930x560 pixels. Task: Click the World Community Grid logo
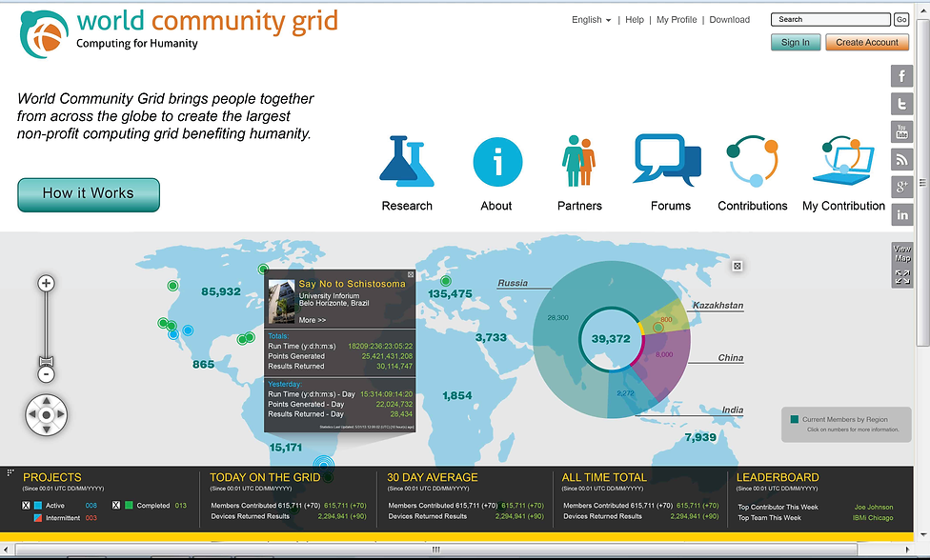[179, 33]
